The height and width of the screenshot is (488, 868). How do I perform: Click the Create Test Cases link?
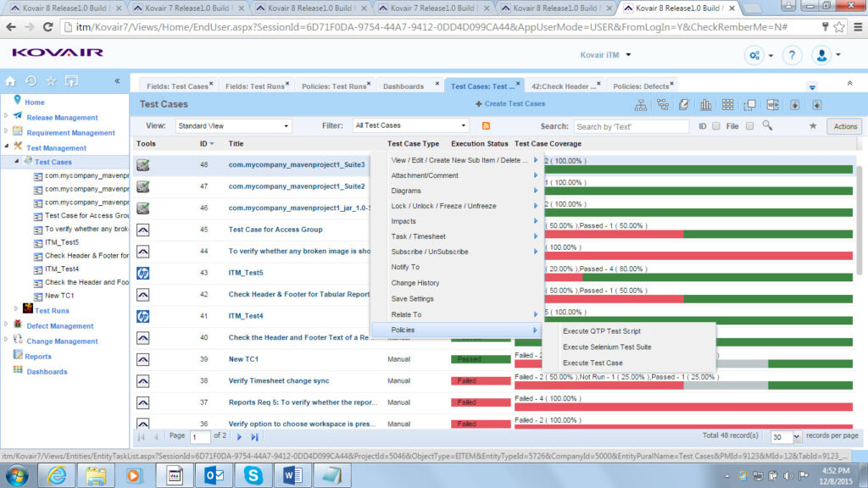coord(514,104)
